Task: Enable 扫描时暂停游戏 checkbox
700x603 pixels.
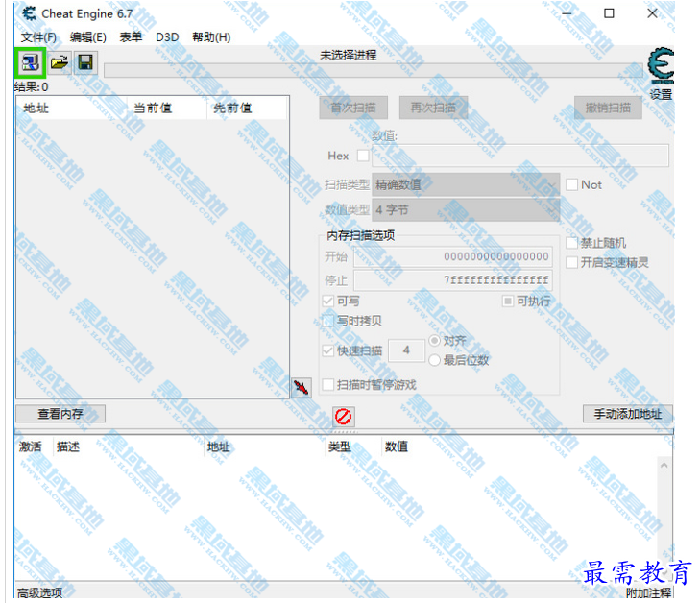Action: [328, 385]
